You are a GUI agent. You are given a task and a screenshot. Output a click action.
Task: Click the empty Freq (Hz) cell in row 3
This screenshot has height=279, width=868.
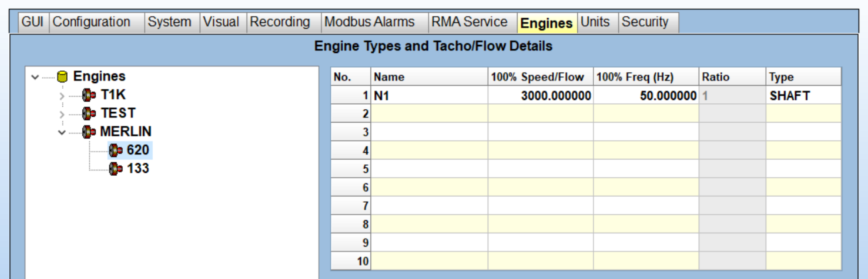(x=646, y=132)
